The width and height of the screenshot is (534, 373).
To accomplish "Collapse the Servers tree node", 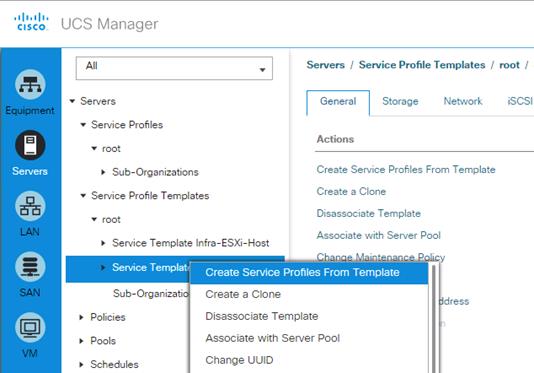I will click(x=72, y=101).
